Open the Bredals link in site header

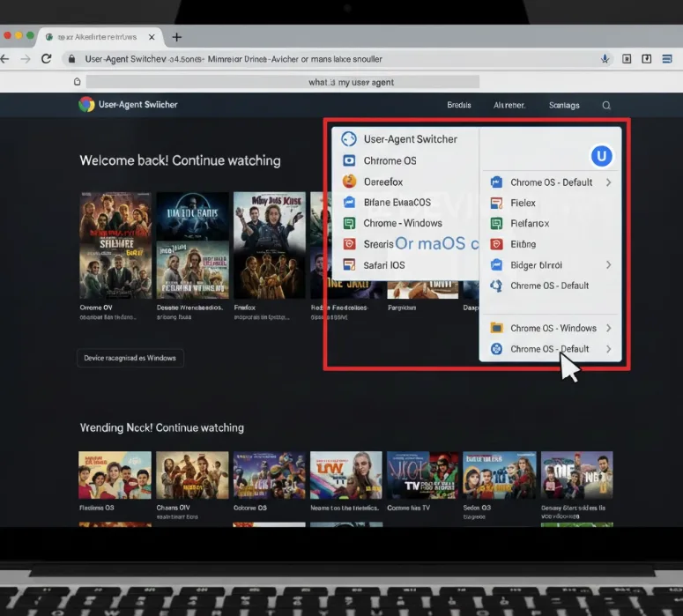(459, 106)
